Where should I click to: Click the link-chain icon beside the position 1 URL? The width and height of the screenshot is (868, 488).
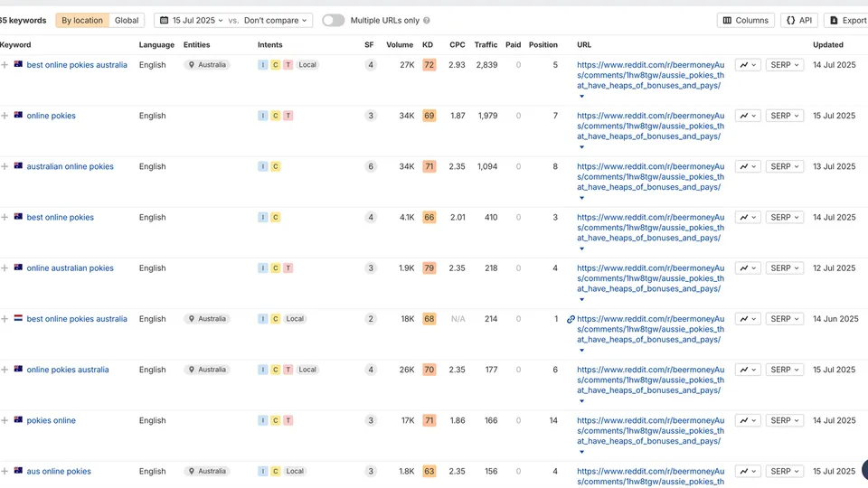coord(571,319)
